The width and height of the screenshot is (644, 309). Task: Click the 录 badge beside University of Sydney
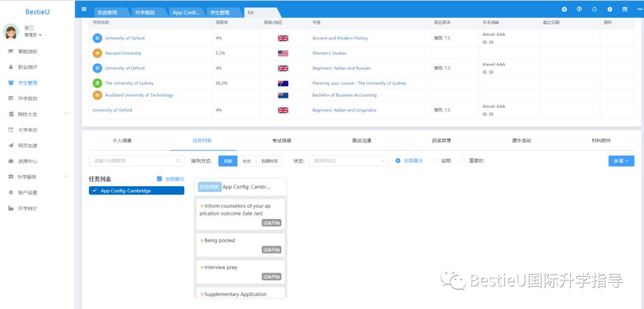97,83
